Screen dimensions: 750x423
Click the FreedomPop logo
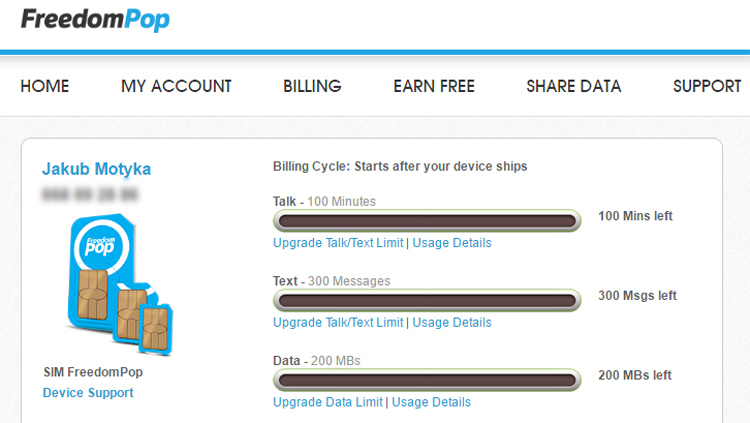point(95,20)
